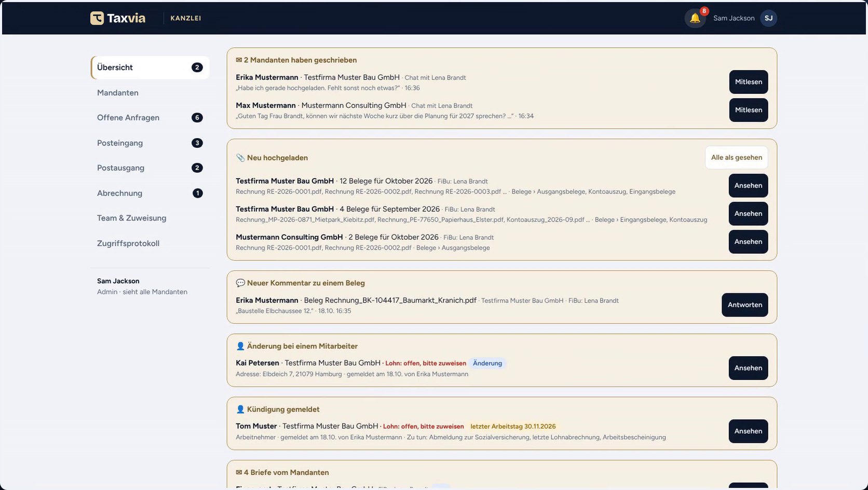This screenshot has height=490, width=868.
Task: Click the Sam Jackson name in the header
Action: point(734,18)
